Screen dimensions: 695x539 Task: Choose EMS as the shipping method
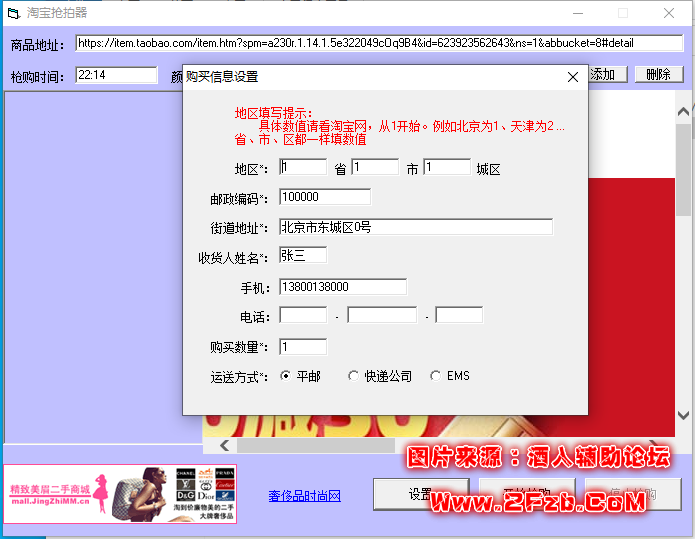coord(435,376)
